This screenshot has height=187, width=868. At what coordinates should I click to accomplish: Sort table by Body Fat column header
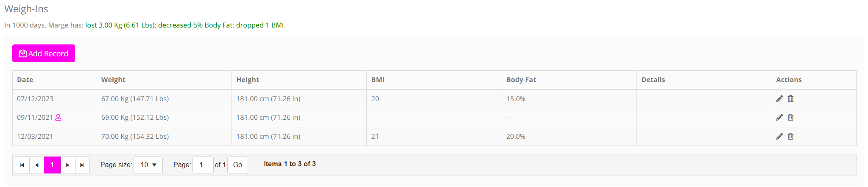(x=521, y=80)
